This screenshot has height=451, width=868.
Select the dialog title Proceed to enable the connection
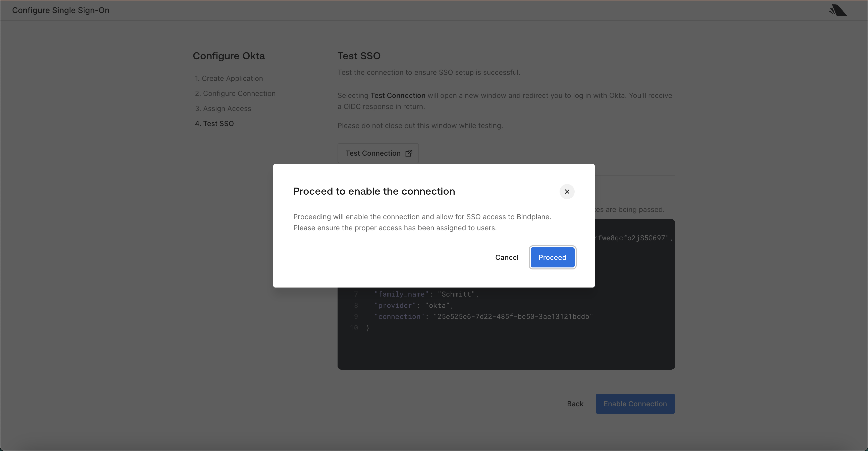click(x=374, y=191)
